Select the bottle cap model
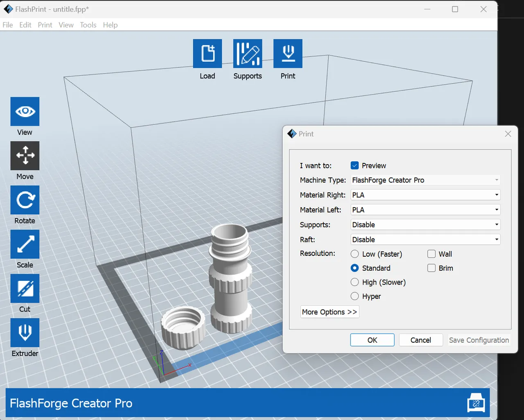Screen dimensions: 524x420 point(183,327)
